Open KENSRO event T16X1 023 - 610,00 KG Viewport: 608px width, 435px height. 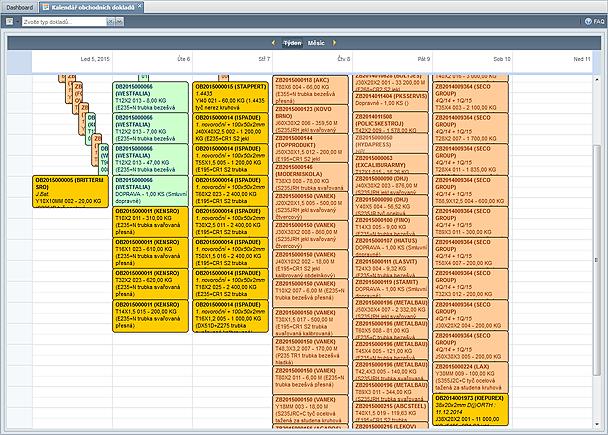coord(150,253)
